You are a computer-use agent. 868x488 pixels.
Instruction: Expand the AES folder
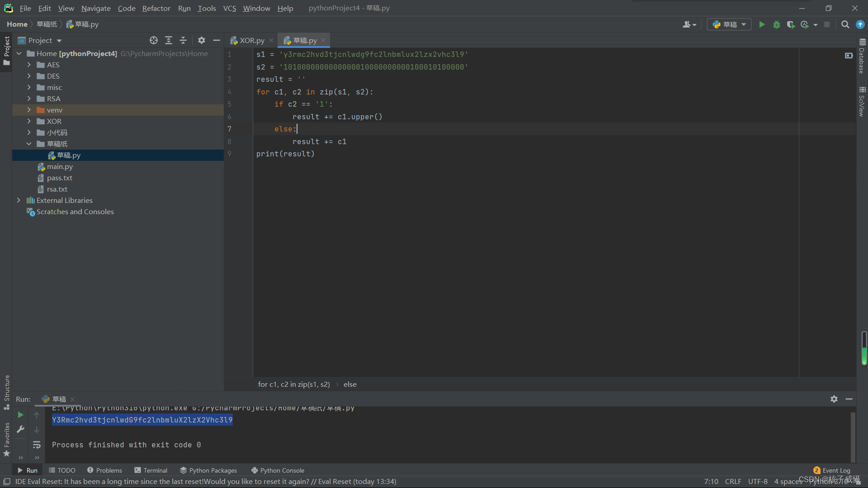point(29,65)
